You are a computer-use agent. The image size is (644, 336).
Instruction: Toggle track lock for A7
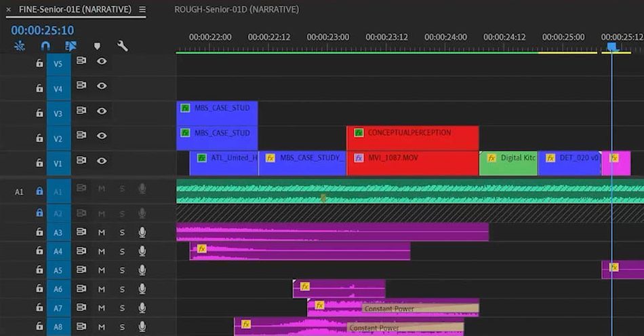pyautogui.click(x=39, y=307)
